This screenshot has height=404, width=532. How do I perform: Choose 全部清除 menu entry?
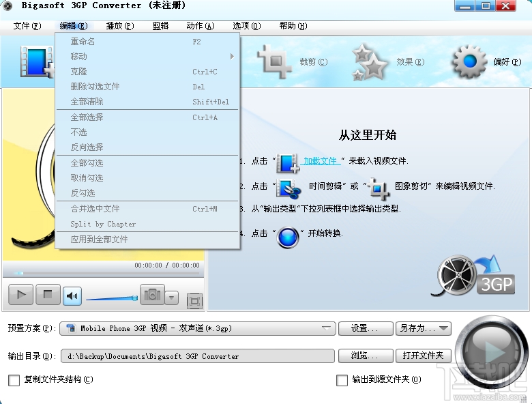pos(147,101)
